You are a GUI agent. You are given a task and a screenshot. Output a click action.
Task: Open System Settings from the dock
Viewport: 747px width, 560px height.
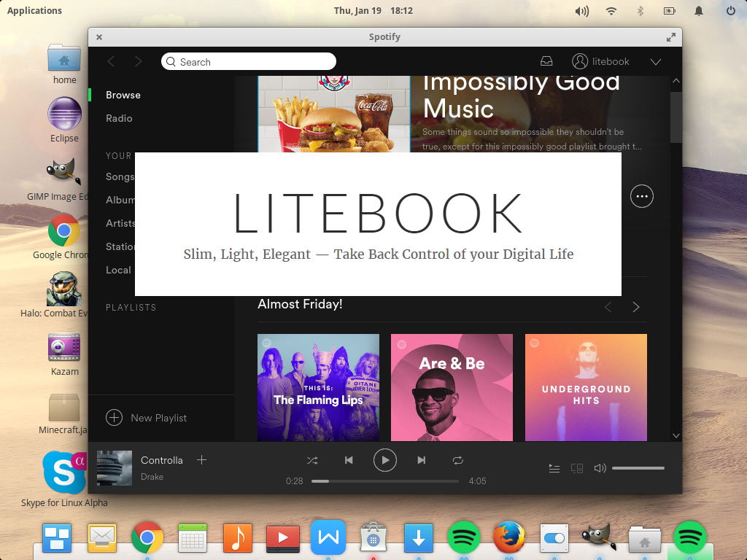click(554, 538)
